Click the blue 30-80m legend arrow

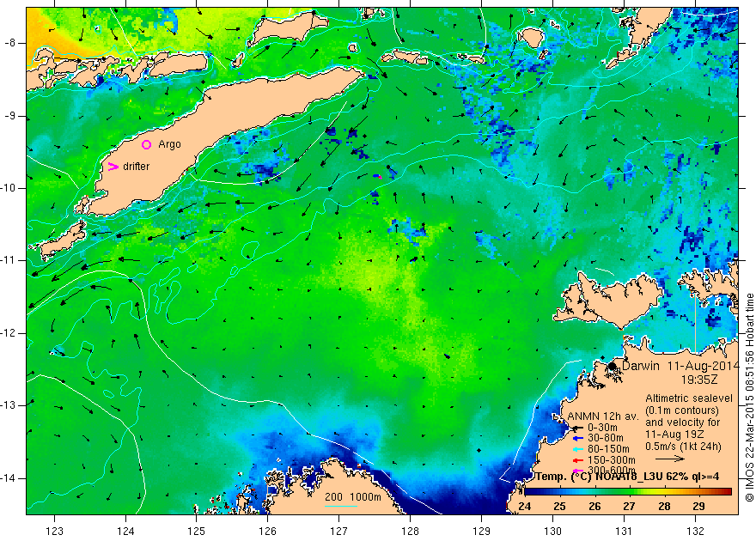point(577,438)
